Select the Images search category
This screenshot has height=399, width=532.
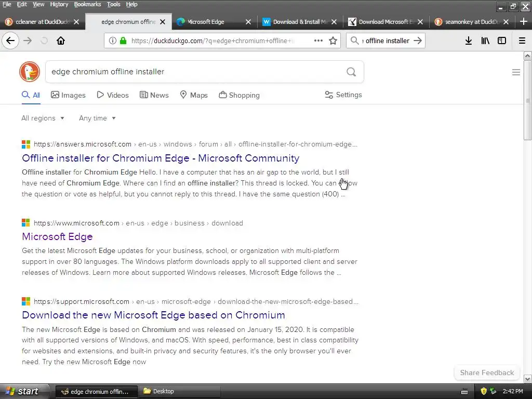point(68,95)
